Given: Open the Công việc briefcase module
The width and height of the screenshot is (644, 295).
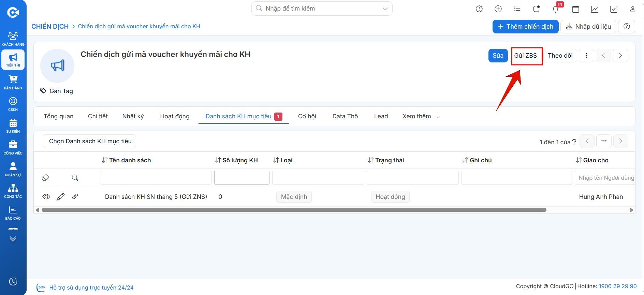Looking at the screenshot, I should tap(13, 148).
